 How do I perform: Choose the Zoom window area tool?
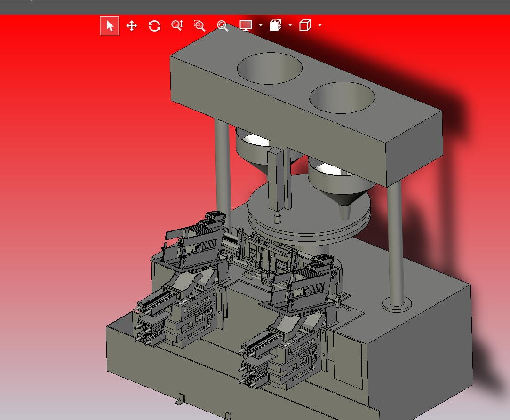[199, 25]
